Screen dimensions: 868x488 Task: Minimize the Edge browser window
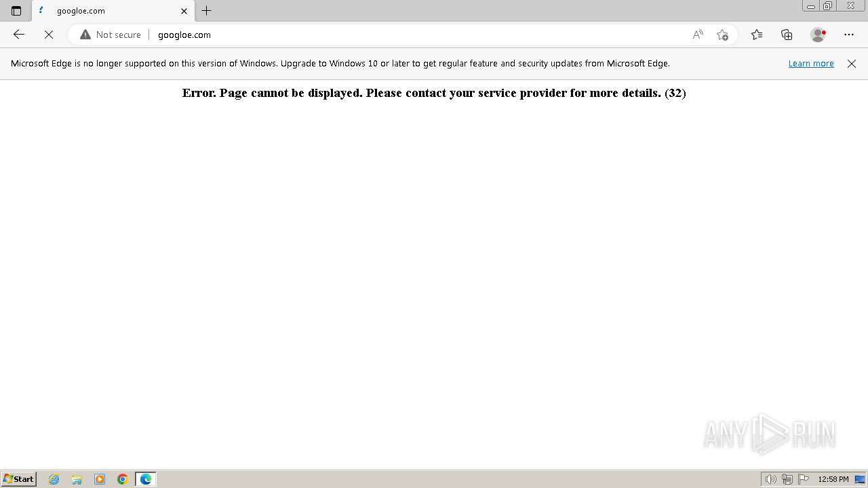pos(810,6)
